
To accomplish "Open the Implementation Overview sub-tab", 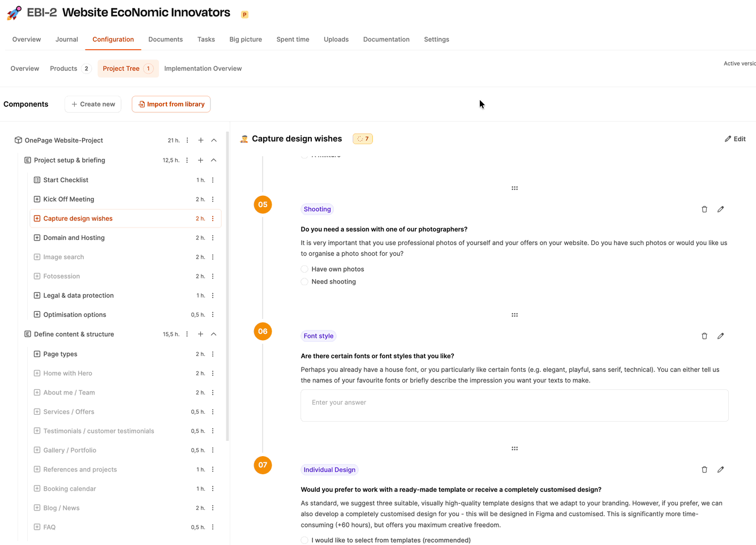I will tap(203, 68).
